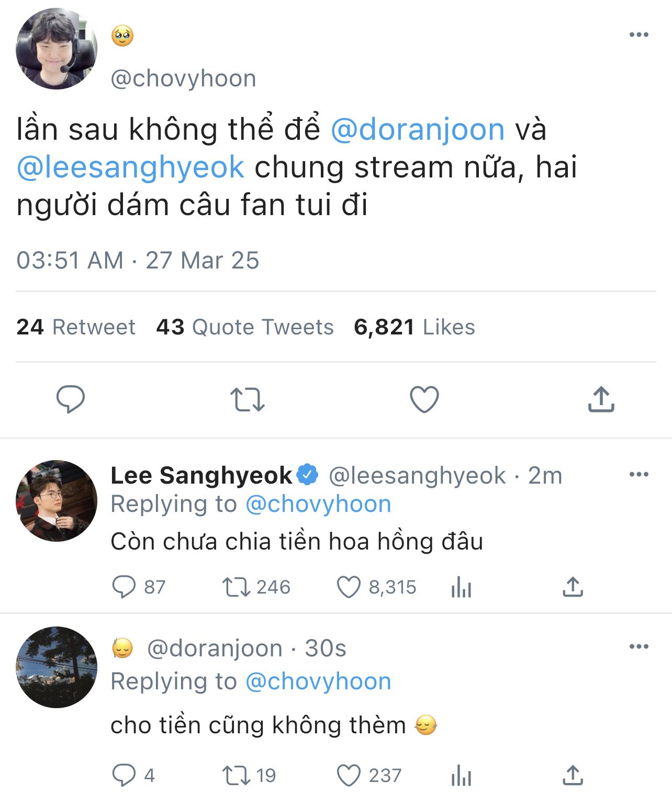The image size is (672, 794).
Task: Share the doranjoon reply
Action: 573,775
